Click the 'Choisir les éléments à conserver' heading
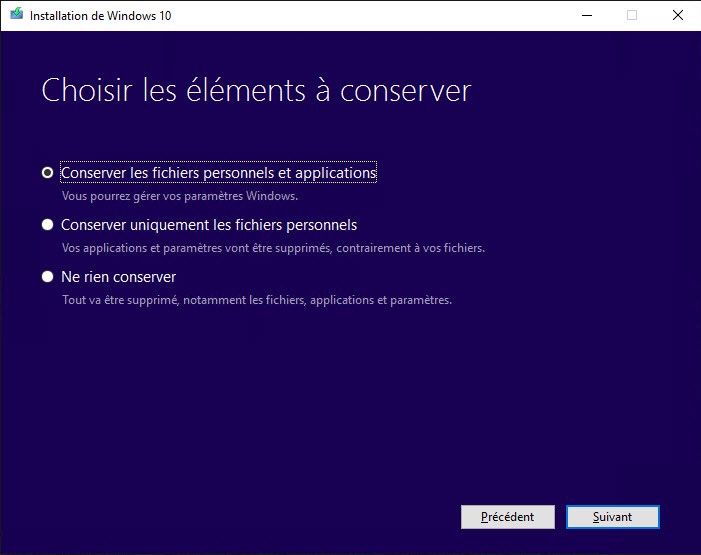 pos(256,90)
